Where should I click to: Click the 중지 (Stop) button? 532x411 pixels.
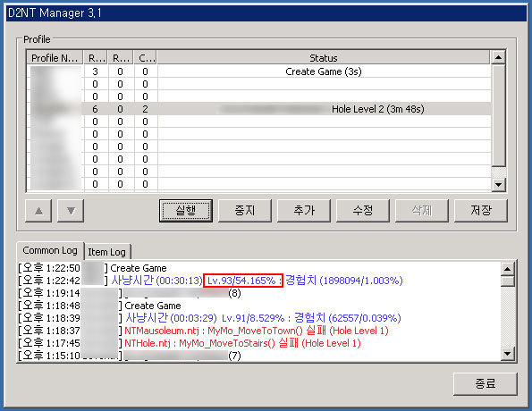pos(245,211)
